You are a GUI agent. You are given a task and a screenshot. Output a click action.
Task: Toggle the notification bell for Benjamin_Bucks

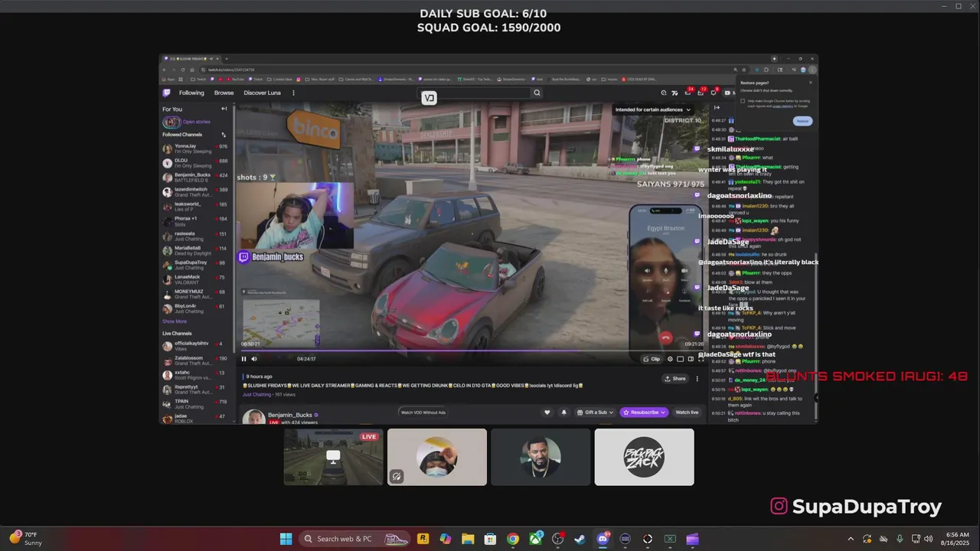click(564, 412)
